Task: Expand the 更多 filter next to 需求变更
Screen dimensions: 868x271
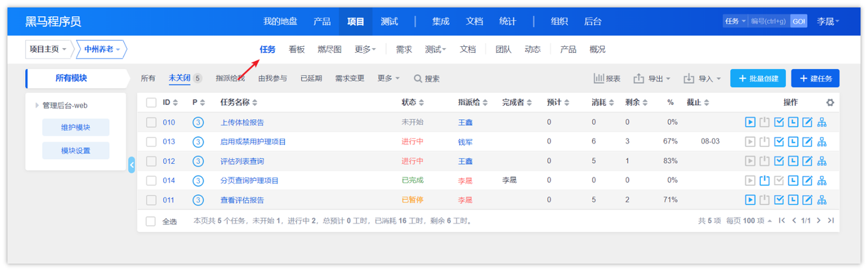Action: click(x=389, y=79)
